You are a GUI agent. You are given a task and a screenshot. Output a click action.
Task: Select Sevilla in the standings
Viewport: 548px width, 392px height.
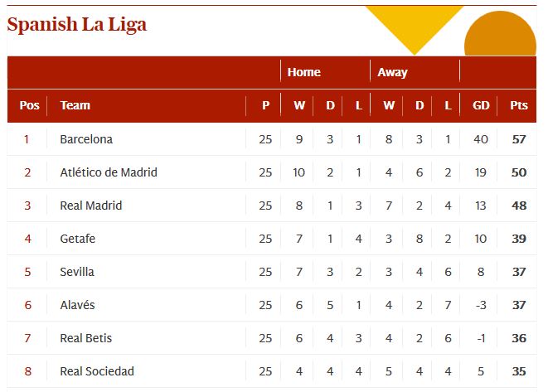click(77, 272)
